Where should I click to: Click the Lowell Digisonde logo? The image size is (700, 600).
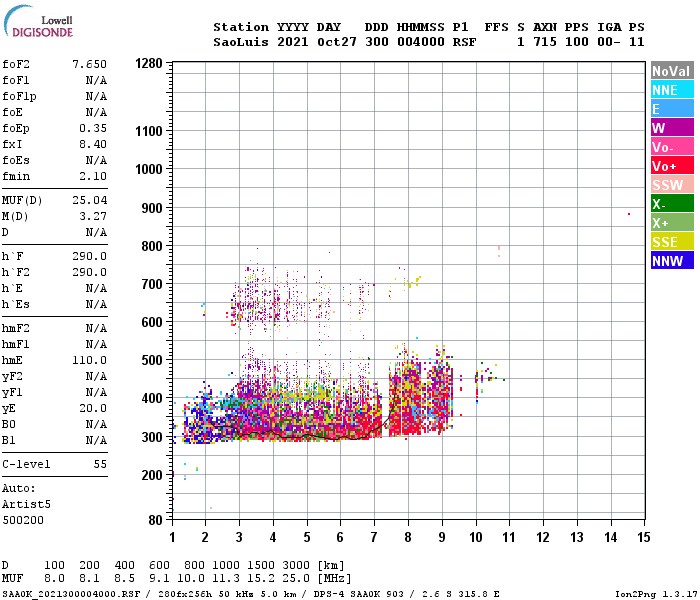click(38, 22)
